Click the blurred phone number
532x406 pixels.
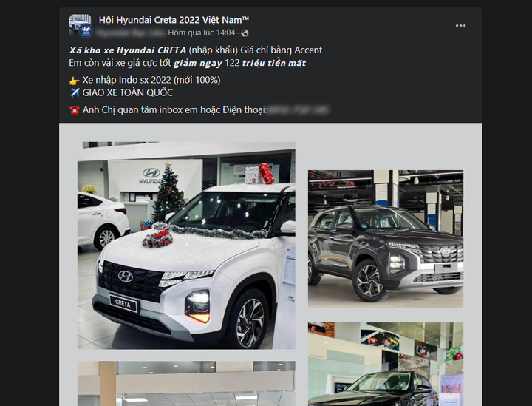(x=298, y=110)
